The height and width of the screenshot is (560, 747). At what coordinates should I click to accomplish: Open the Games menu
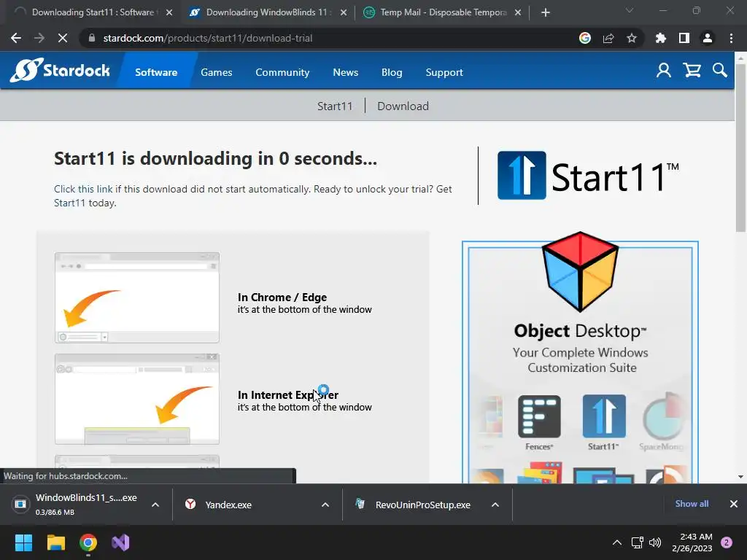pos(216,72)
